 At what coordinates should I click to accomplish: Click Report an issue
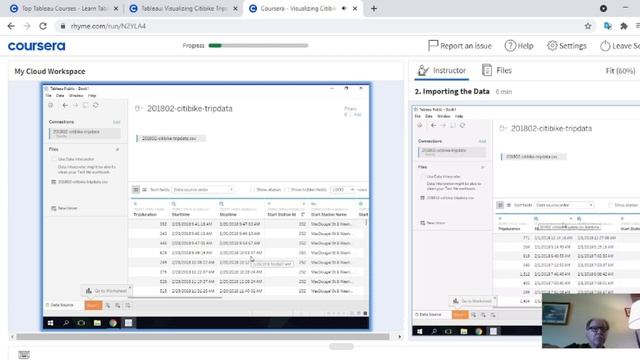[460, 46]
